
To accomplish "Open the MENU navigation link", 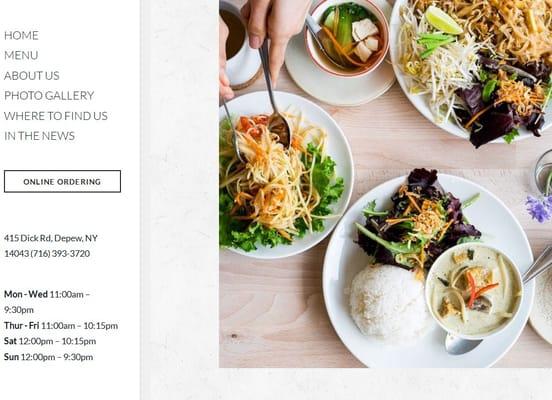I will pos(21,55).
